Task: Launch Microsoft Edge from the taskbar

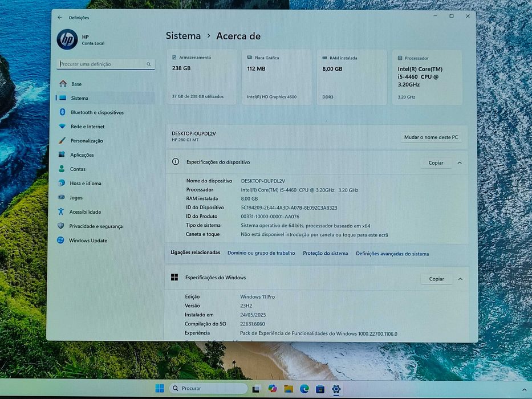Action: pos(304,389)
